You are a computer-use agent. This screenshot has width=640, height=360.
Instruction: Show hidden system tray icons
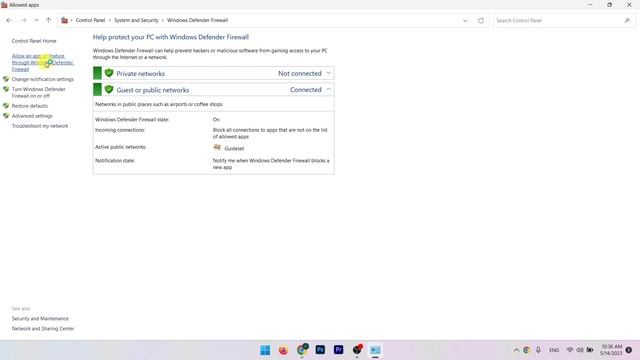516,350
